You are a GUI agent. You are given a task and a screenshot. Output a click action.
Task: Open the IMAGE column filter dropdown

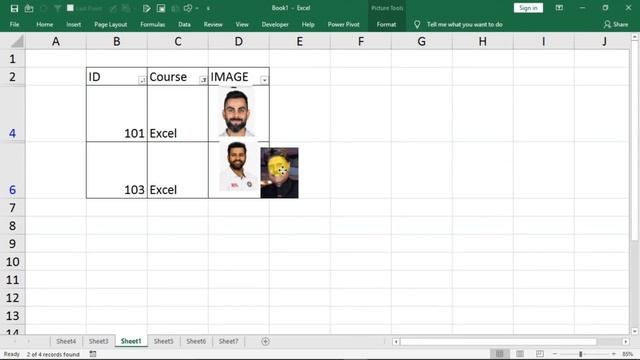point(264,80)
